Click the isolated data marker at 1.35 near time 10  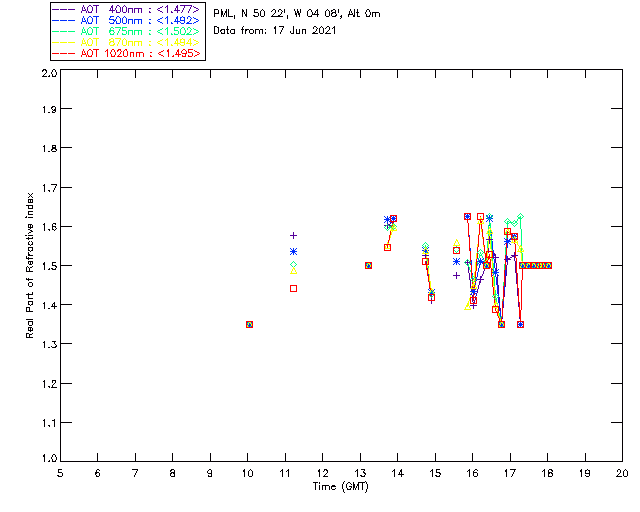[x=249, y=325]
